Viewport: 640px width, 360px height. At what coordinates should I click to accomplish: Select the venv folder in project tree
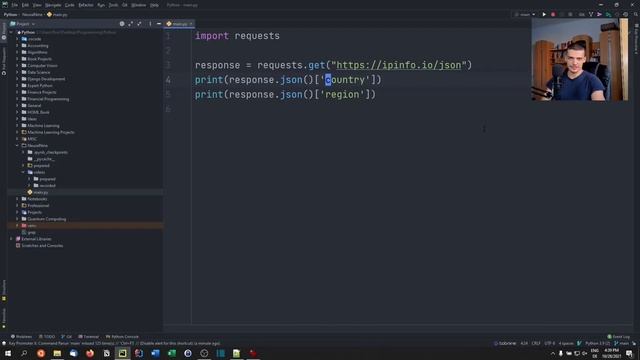31,226
